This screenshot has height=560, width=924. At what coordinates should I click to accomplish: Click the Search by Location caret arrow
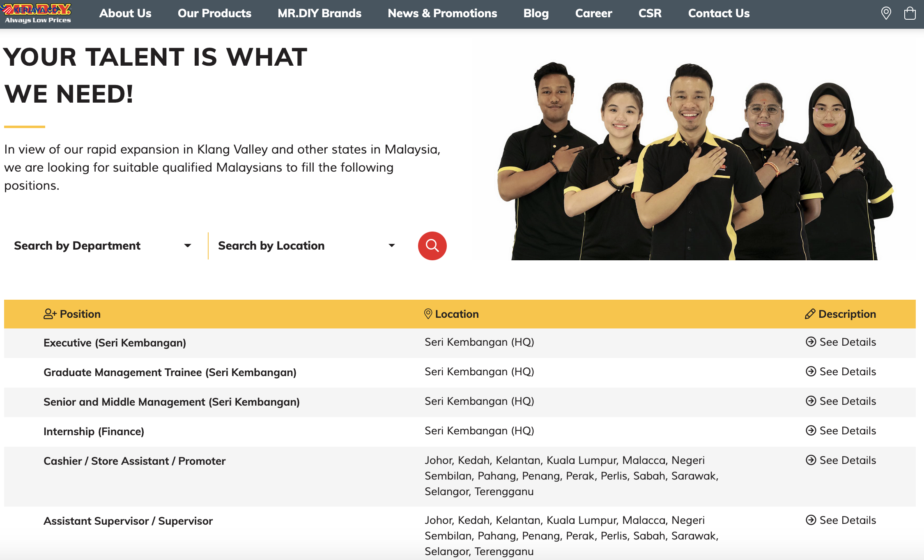pos(392,246)
